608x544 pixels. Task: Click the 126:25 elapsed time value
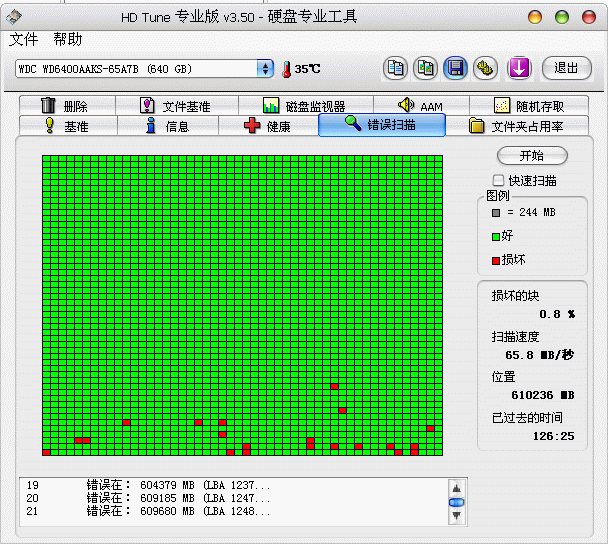(553, 436)
